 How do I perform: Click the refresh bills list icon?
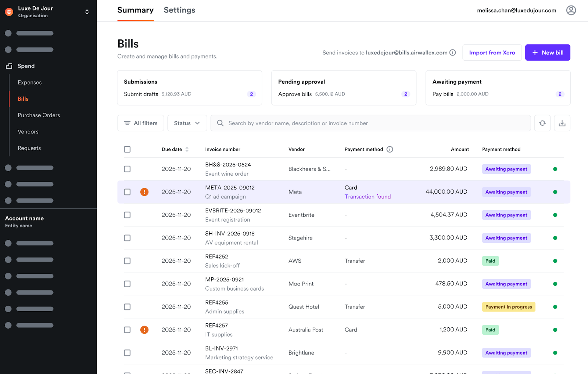pos(542,123)
